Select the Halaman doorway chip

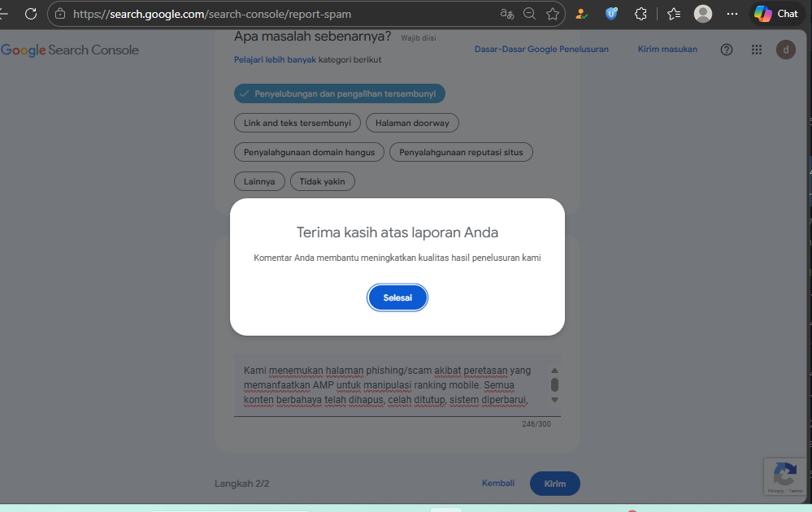[x=412, y=123]
